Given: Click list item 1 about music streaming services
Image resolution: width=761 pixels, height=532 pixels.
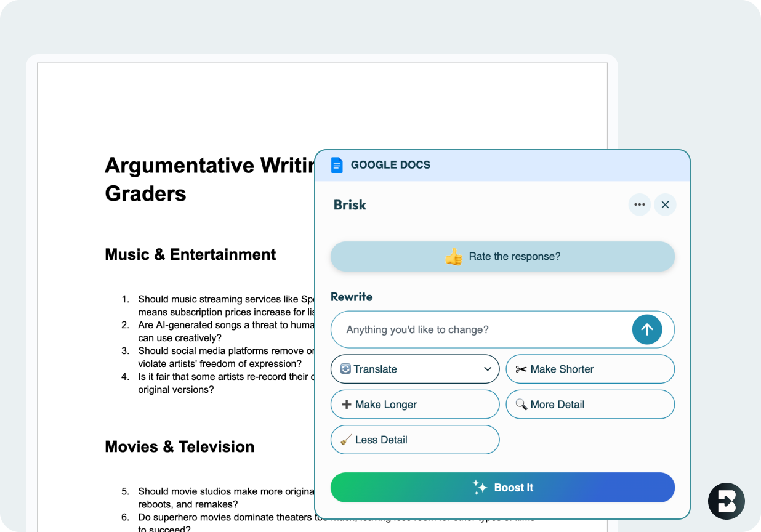Looking at the screenshot, I should tap(219, 305).
